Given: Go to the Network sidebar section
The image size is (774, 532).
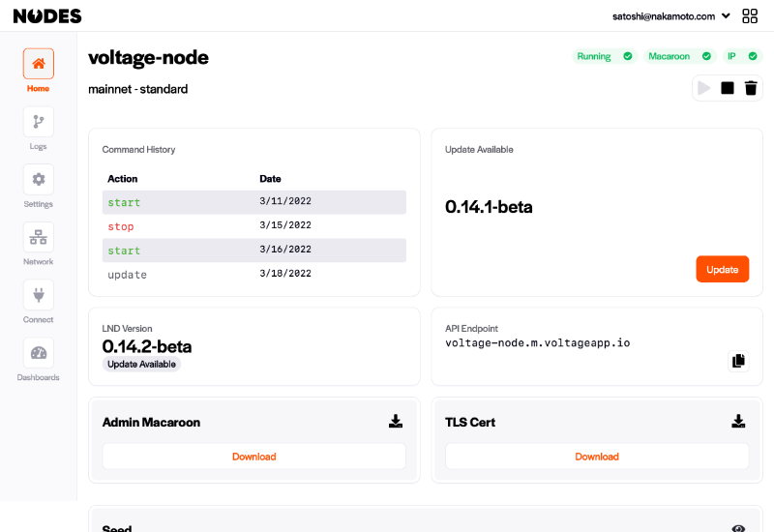Looking at the screenshot, I should (38, 237).
